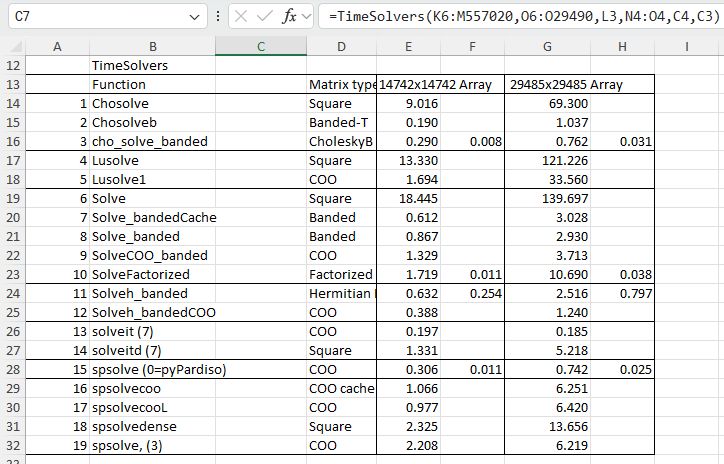724x464 pixels.
Task: Select column E header
Action: (x=408, y=46)
